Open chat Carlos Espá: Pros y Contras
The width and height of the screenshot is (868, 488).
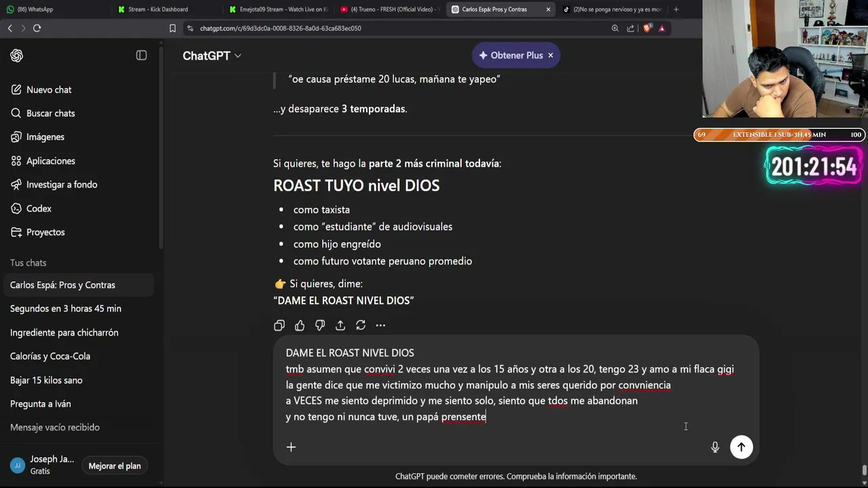78,285
